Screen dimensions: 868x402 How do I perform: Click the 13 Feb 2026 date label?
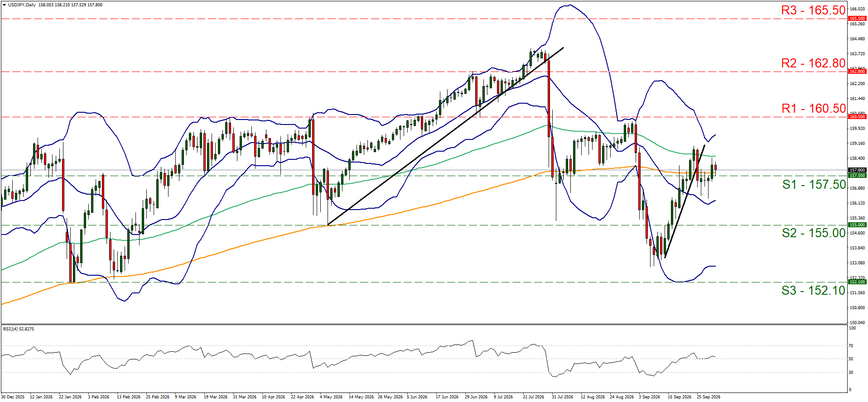[128, 397]
